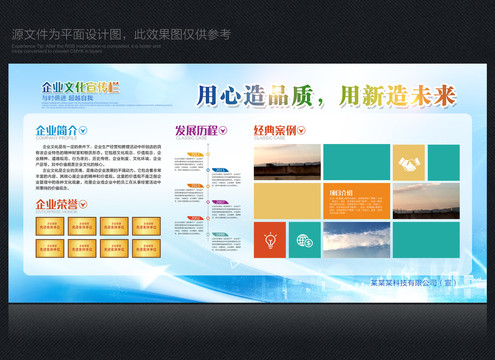Select the sunset landscape photo thumbnail
The image size is (495, 360).
(287, 162)
